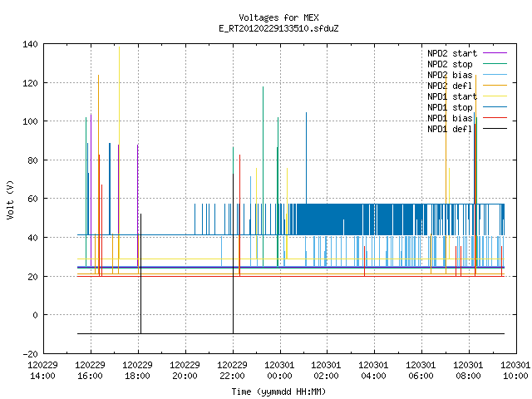Click the -20 y-axis tick label
The height and width of the screenshot is (399, 532).
pyautogui.click(x=30, y=354)
